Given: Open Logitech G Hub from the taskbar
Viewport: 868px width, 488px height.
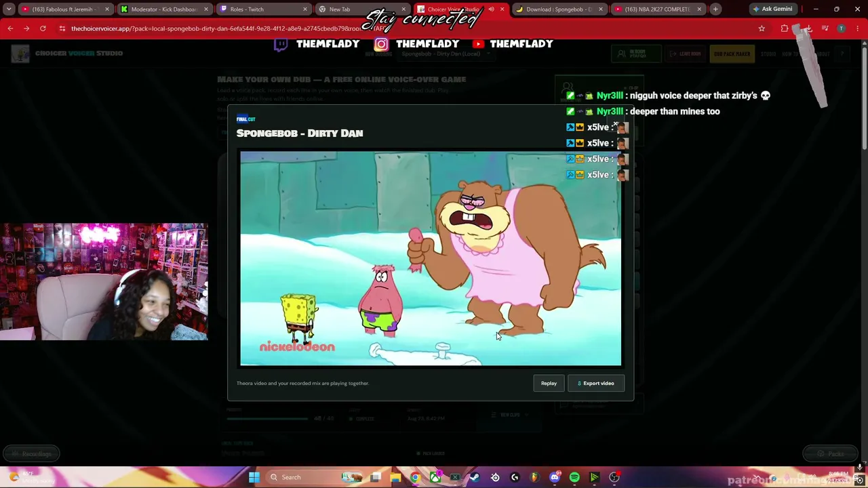Looking at the screenshot, I should 515,477.
